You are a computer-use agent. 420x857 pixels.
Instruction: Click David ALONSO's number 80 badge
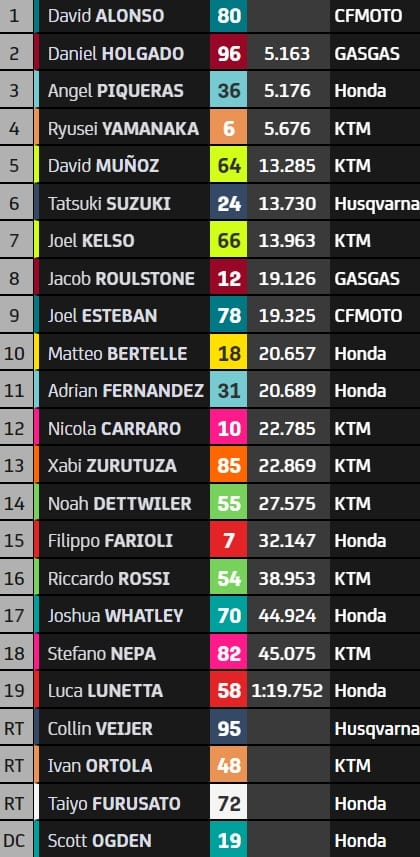229,16
